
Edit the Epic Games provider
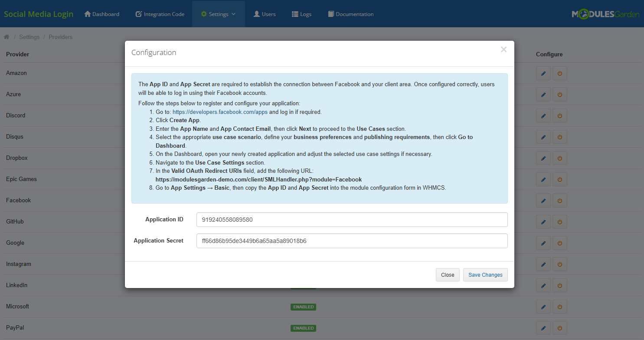(543, 179)
